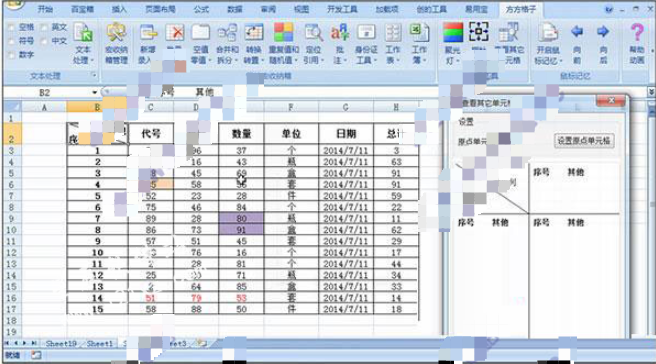Toggle the 数字 checkbox
Screen dimensions: 656x364
coord(11,55)
